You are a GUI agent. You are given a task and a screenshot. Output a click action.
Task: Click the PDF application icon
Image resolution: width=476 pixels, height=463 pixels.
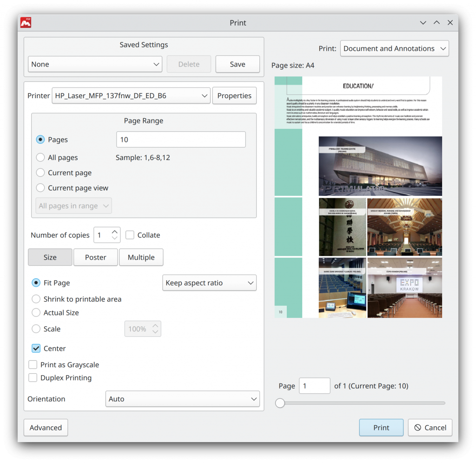(26, 22)
